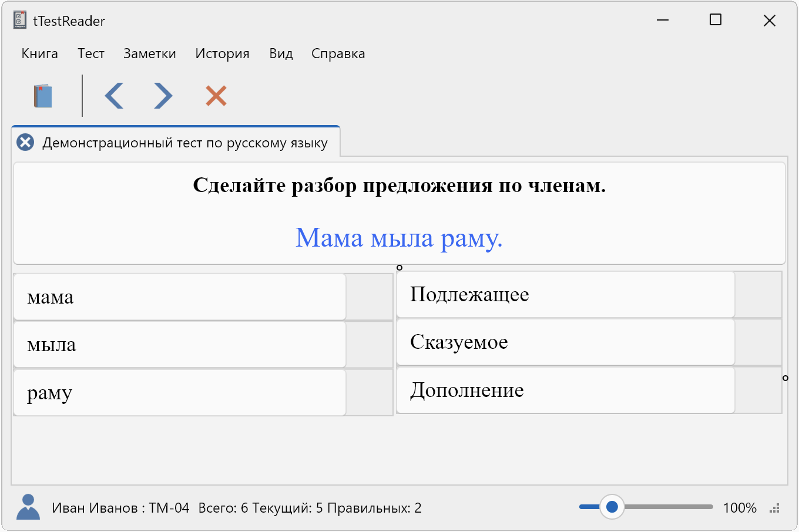Select the word «мыла» item
799x532 pixels.
[x=179, y=345]
